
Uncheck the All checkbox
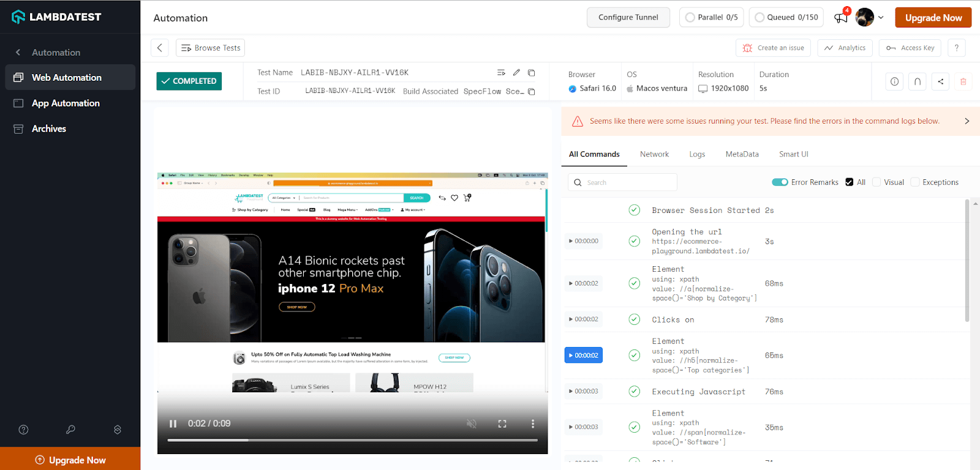(x=850, y=182)
